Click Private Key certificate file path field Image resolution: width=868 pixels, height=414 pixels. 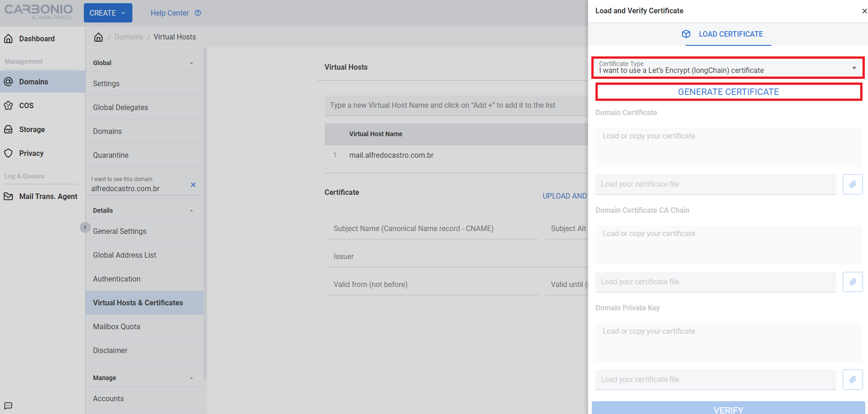click(x=716, y=380)
